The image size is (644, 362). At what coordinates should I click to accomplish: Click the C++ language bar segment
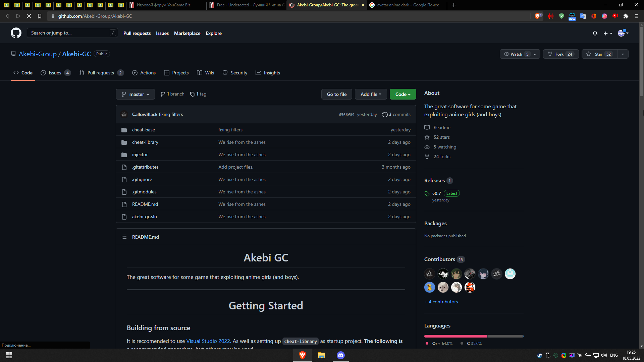tap(455, 336)
